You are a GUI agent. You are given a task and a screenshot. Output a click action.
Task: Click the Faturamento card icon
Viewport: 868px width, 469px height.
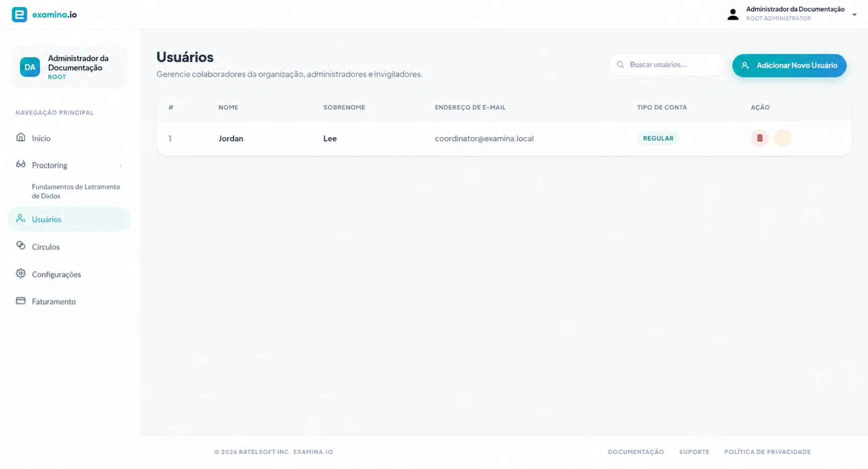pyautogui.click(x=21, y=301)
